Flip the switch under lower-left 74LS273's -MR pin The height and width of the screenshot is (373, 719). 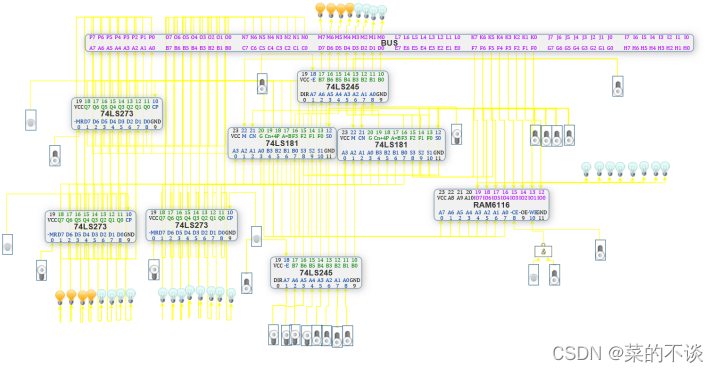point(41,270)
